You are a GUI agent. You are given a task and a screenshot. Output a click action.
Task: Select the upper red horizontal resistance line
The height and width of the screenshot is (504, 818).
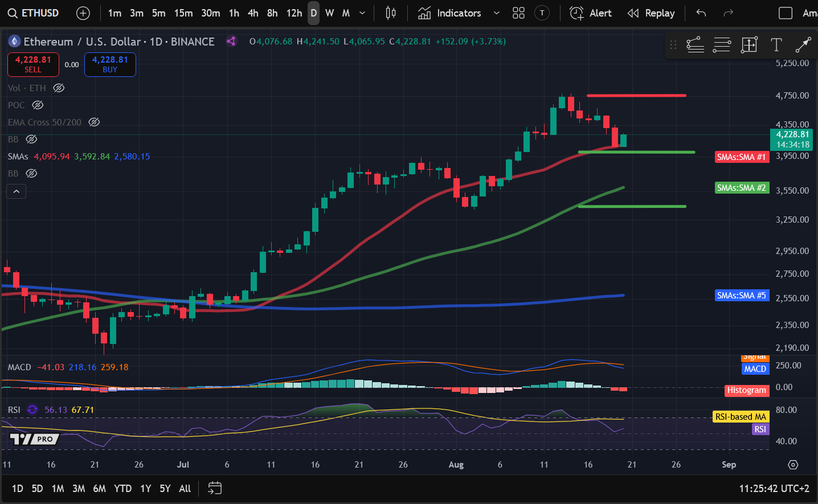pyautogui.click(x=636, y=96)
